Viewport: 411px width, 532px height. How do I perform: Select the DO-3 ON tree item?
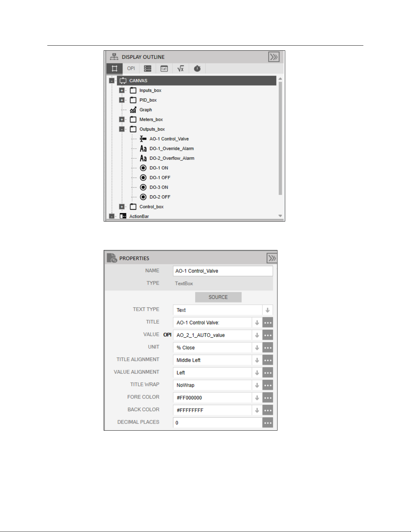tap(159, 187)
